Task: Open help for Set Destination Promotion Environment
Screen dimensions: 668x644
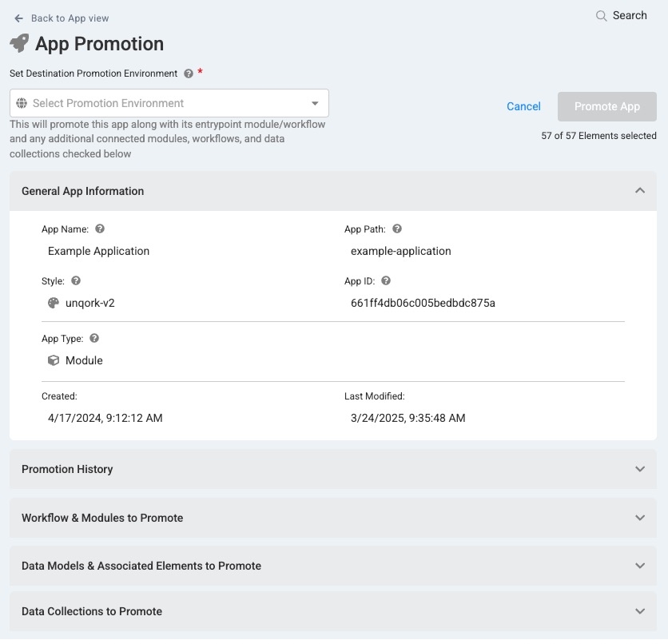Action: (x=189, y=74)
